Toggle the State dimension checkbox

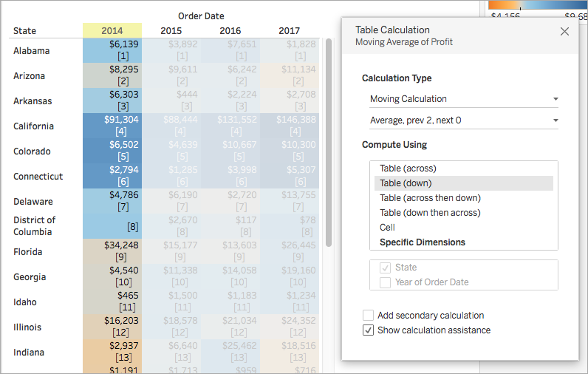click(385, 268)
